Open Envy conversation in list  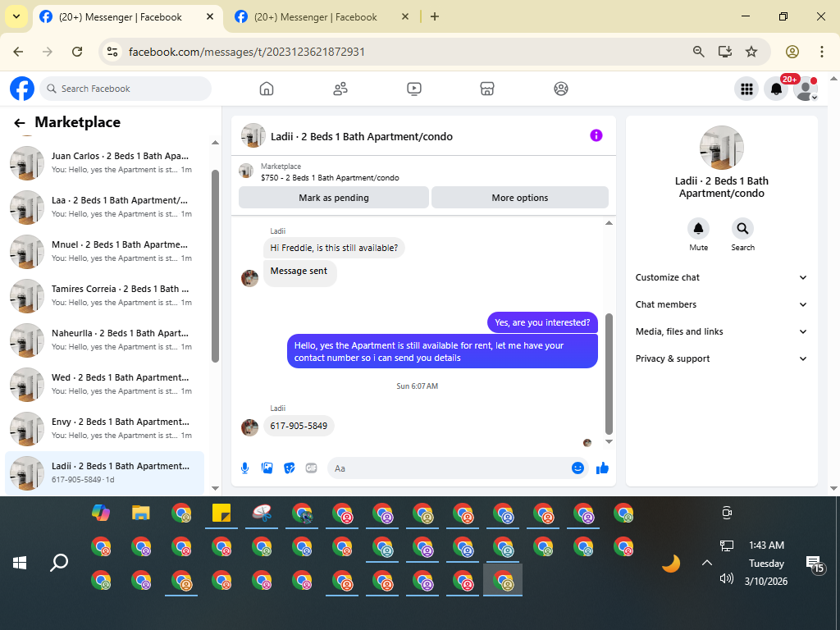pyautogui.click(x=104, y=428)
